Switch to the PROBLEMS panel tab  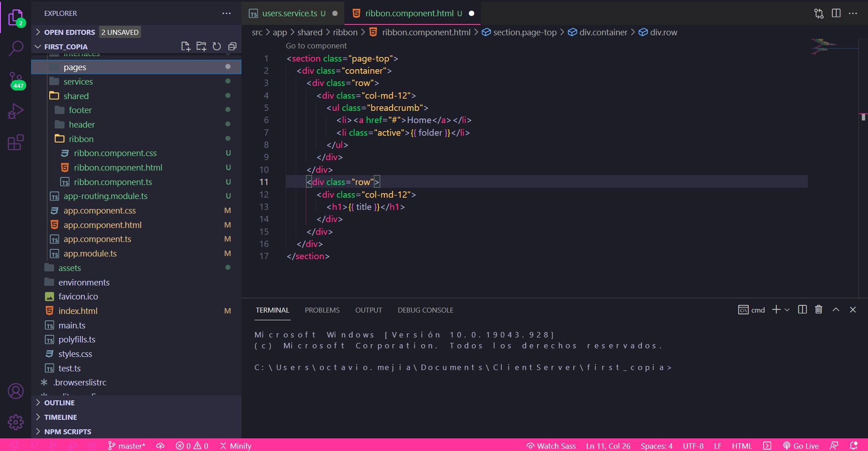pos(322,310)
